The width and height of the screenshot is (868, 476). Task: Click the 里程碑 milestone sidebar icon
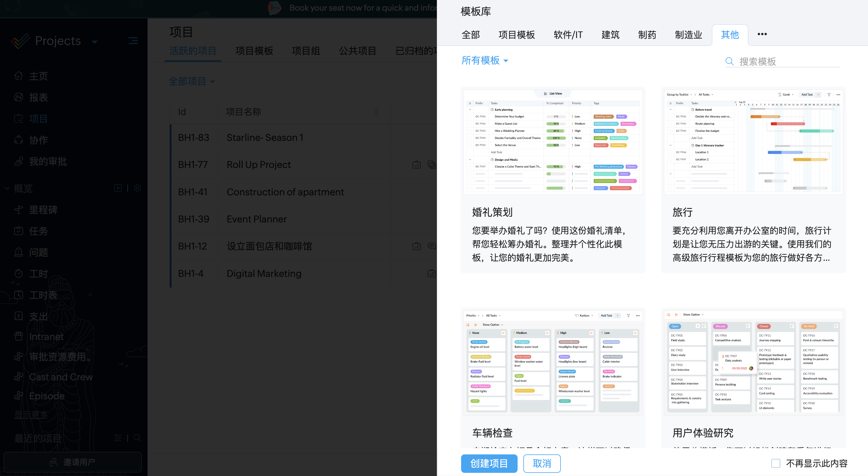(x=18, y=209)
